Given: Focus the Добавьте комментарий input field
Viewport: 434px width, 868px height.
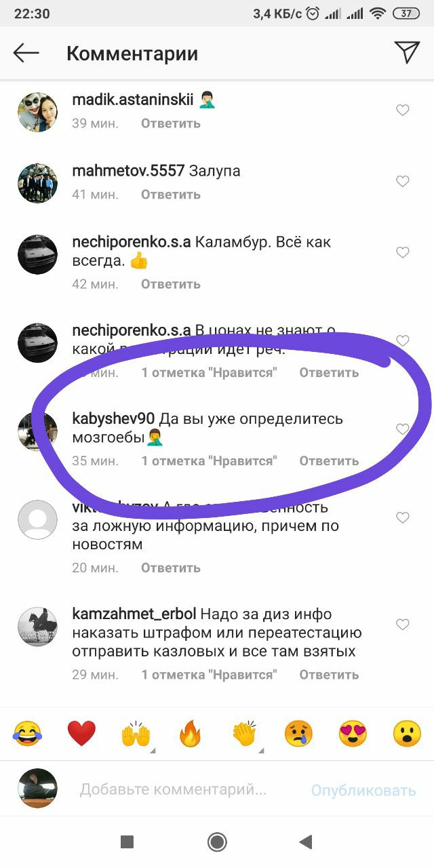Looking at the screenshot, I should click(x=173, y=789).
